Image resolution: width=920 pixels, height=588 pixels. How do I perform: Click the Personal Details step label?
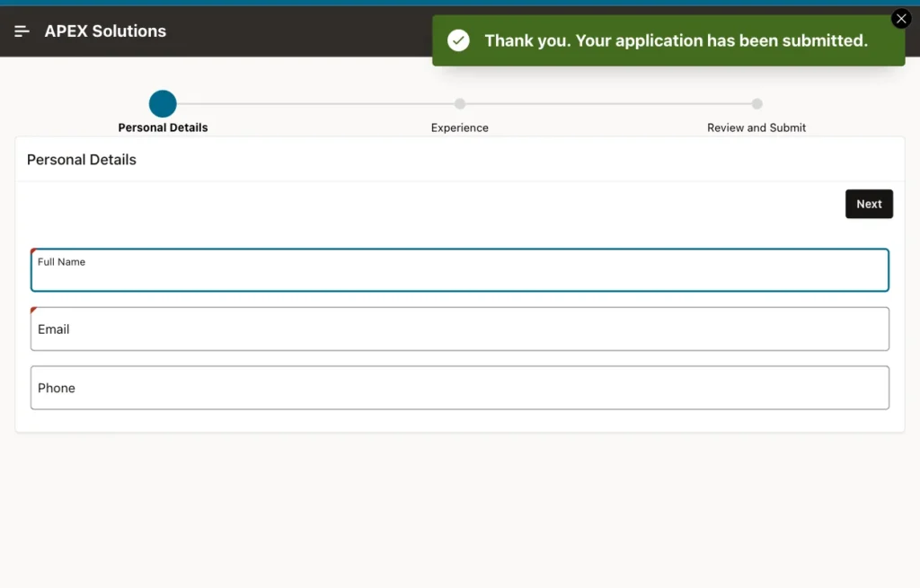[x=164, y=127]
